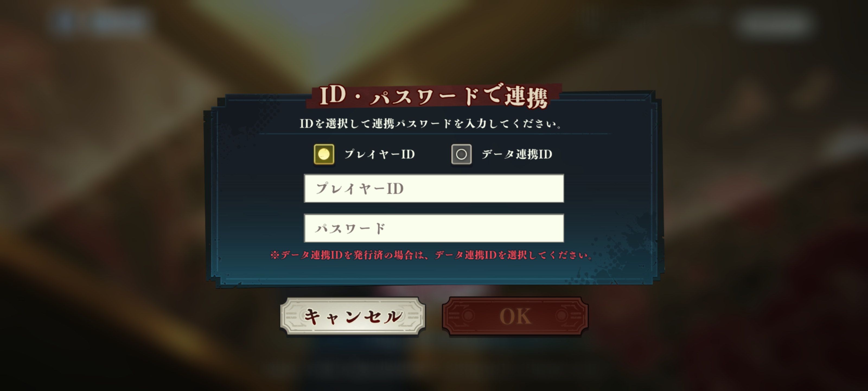Click the データ連携ID label beside the gray radio
868x391 pixels.
(517, 154)
